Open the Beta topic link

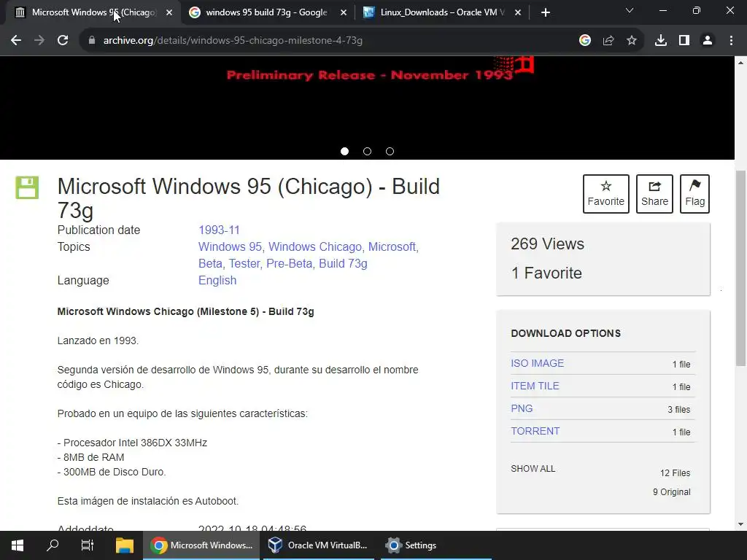coord(210,263)
